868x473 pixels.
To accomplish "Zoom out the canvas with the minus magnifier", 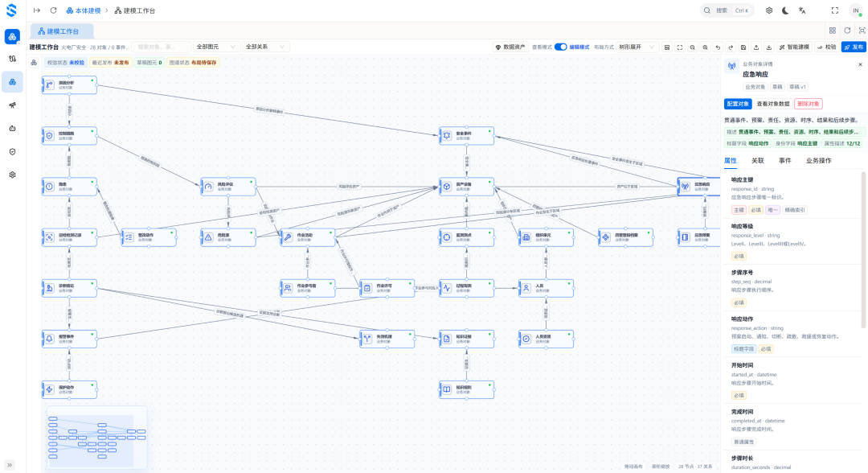I will [x=693, y=47].
